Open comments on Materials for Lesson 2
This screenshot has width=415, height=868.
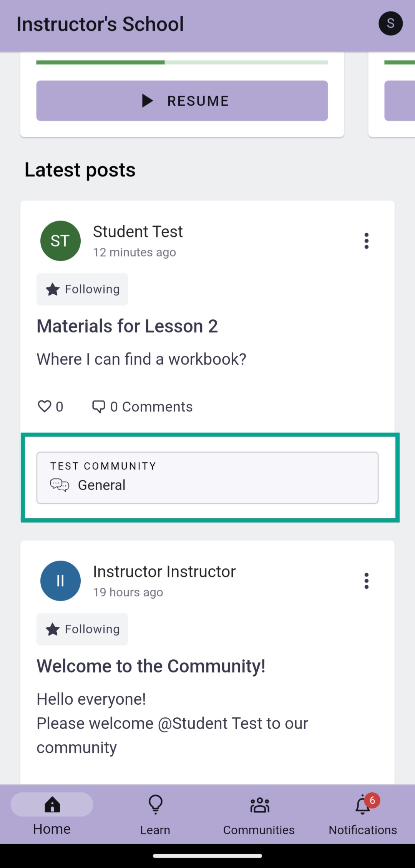[142, 407]
